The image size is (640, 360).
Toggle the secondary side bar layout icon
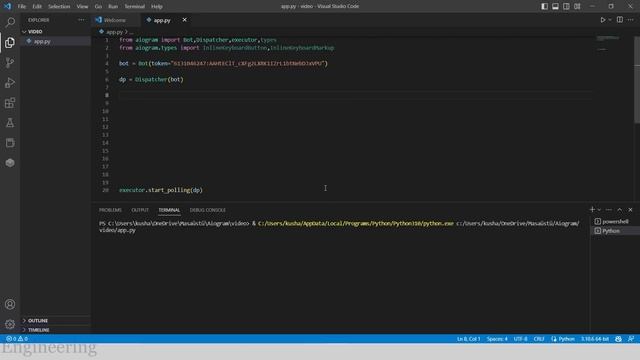(x=566, y=6)
